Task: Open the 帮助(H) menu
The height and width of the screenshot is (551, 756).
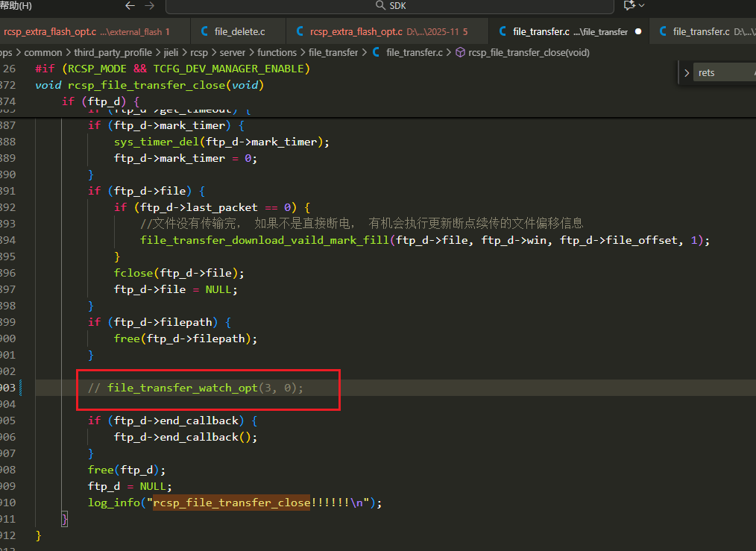Action: point(16,5)
